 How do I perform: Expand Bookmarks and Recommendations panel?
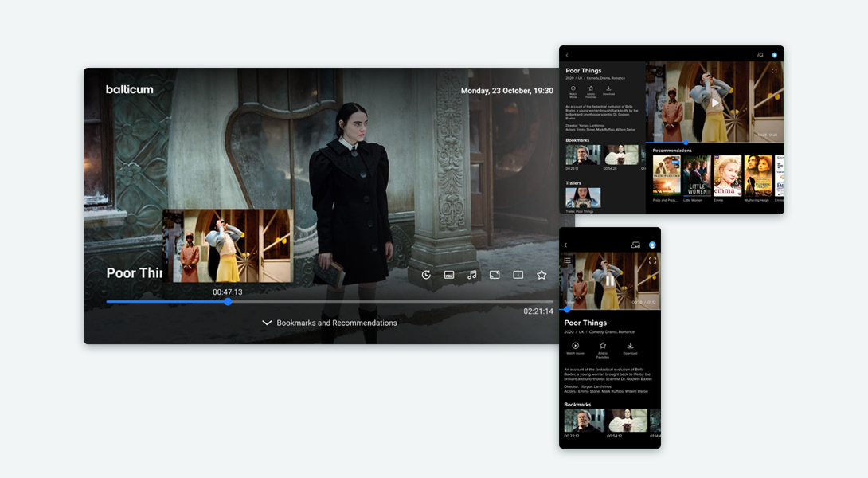(x=330, y=323)
